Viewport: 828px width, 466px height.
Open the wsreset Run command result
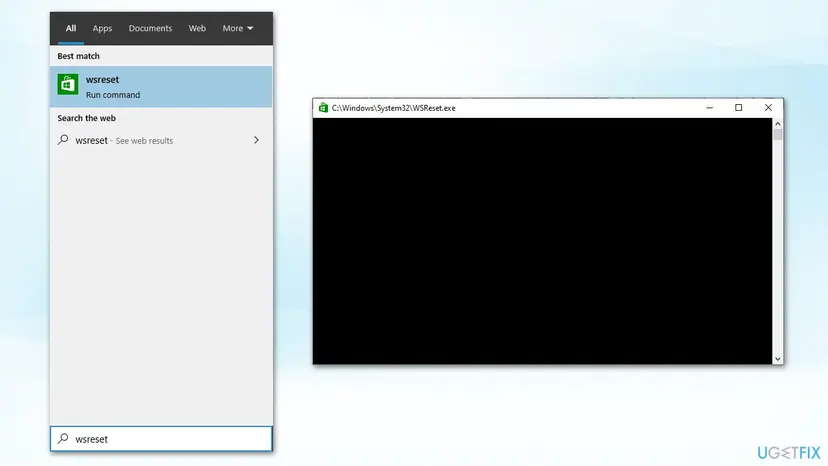pos(161,87)
